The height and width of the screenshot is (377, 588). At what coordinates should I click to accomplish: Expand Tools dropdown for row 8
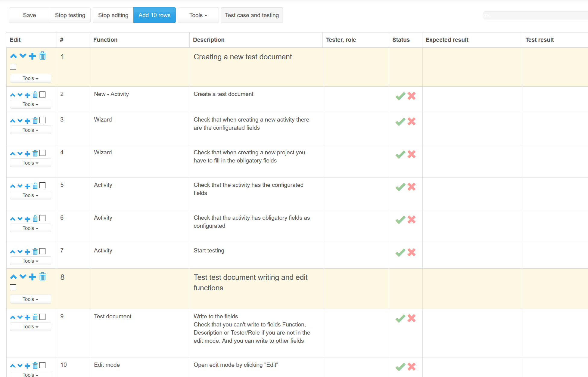click(30, 299)
